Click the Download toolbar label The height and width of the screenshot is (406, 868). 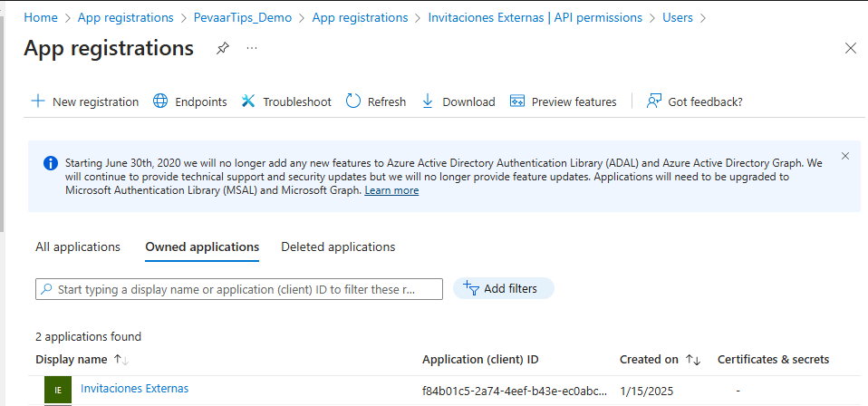click(x=468, y=101)
